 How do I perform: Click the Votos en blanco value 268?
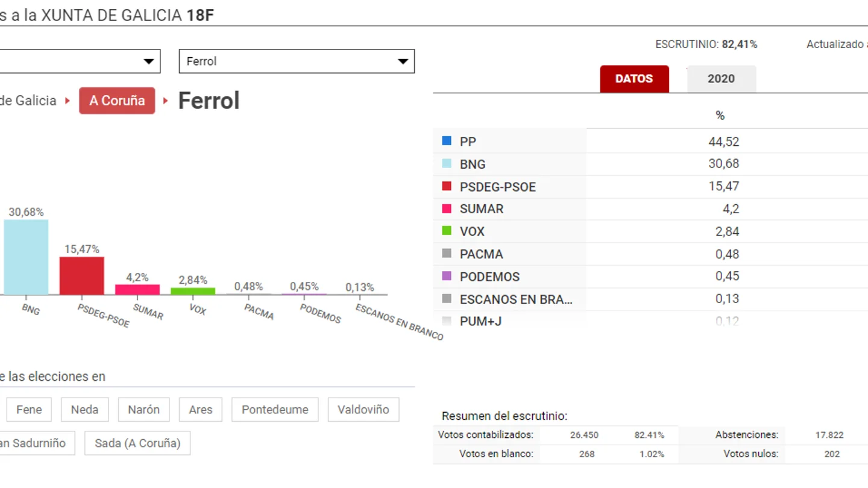587,454
